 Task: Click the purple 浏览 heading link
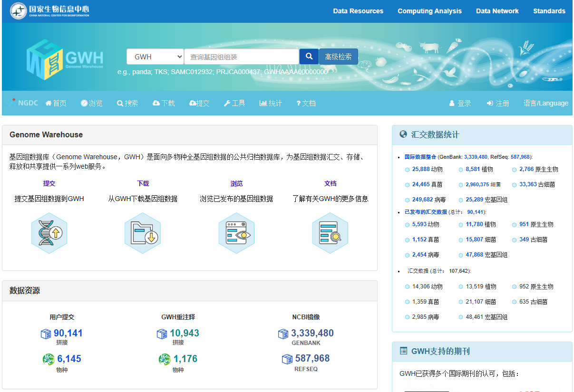pyautogui.click(x=236, y=183)
